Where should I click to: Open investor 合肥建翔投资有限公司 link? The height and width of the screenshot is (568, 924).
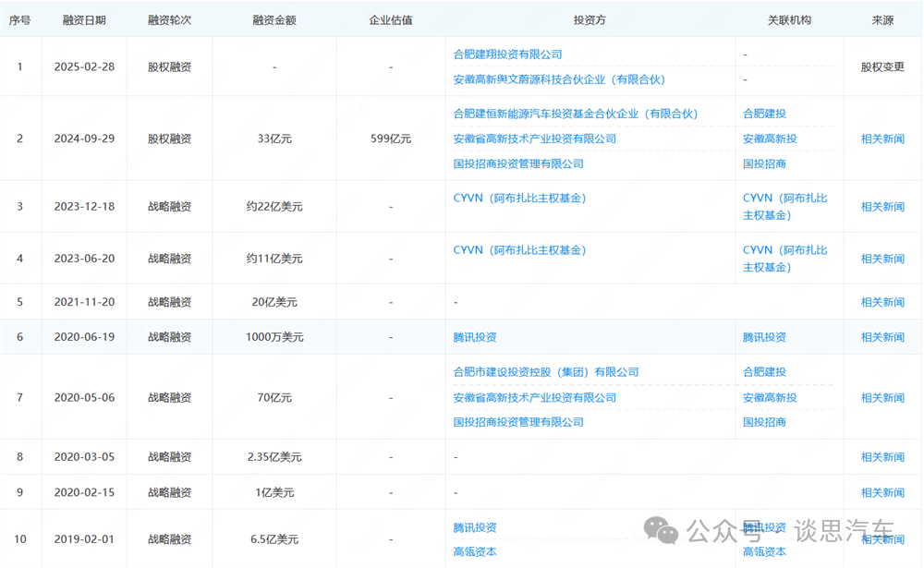coord(507,54)
